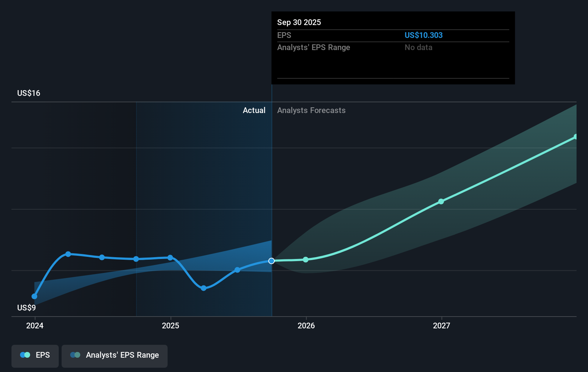
Task: Click the white Sep 30 2025 data point
Action: pyautogui.click(x=271, y=261)
